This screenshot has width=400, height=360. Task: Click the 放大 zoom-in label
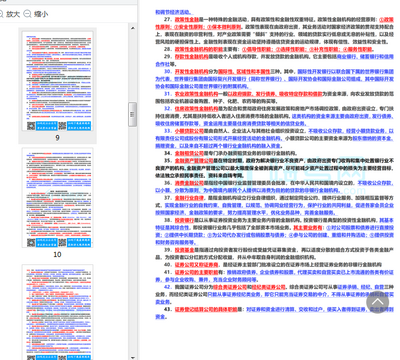pos(13,14)
